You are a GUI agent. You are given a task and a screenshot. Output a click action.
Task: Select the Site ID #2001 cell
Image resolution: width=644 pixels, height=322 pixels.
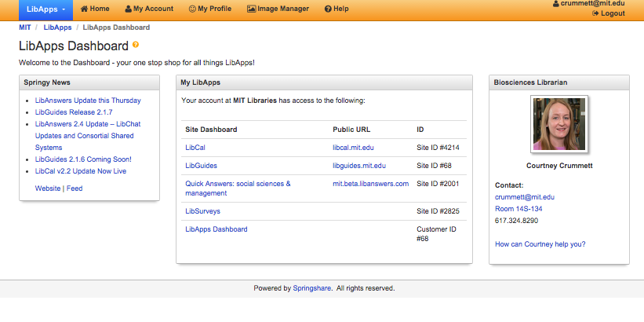point(438,184)
